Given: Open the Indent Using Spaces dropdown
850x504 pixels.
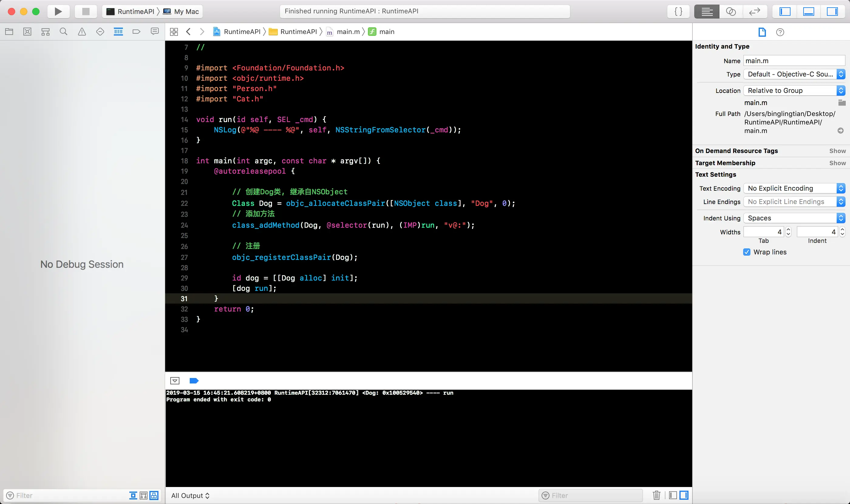Looking at the screenshot, I should click(x=794, y=218).
